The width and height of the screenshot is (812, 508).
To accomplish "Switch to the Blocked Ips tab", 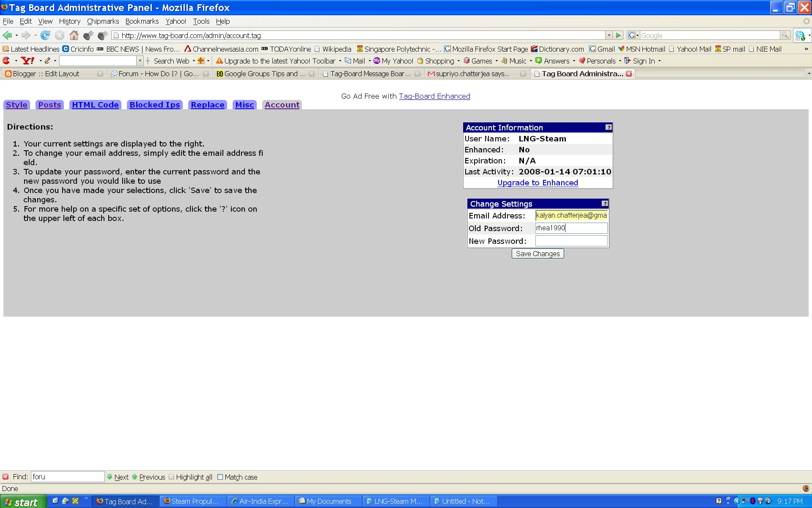I will pos(154,105).
